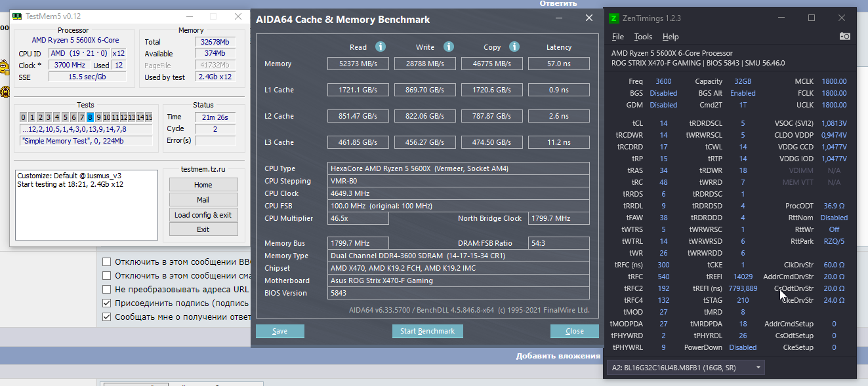This screenshot has height=386, width=868.
Task: Click the TestMem5 title bar app icon
Action: click(x=17, y=15)
